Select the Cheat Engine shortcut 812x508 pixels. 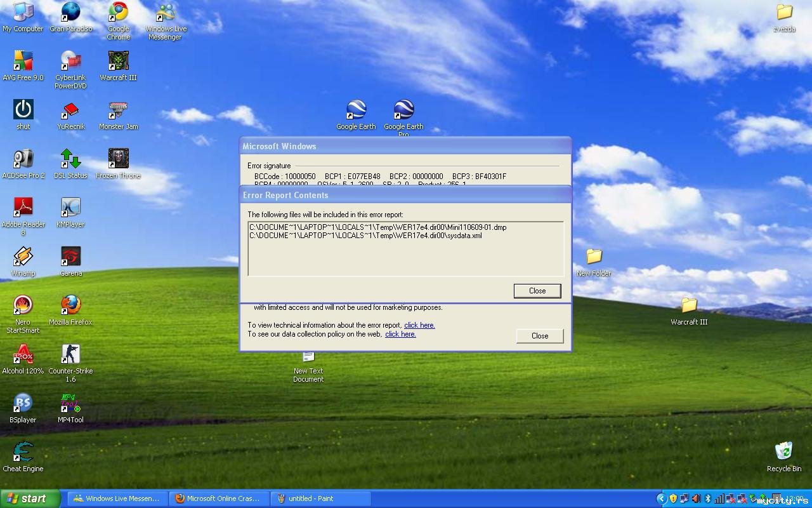coord(23,457)
